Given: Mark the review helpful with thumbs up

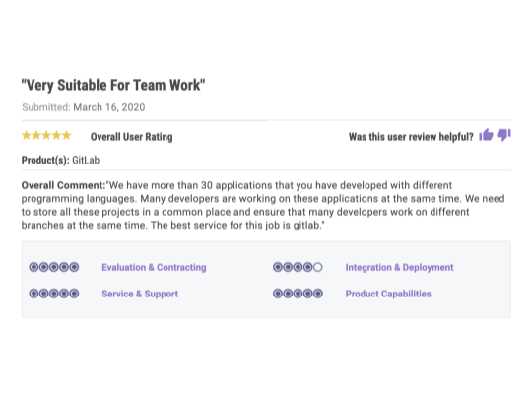Looking at the screenshot, I should pyautogui.click(x=486, y=135).
